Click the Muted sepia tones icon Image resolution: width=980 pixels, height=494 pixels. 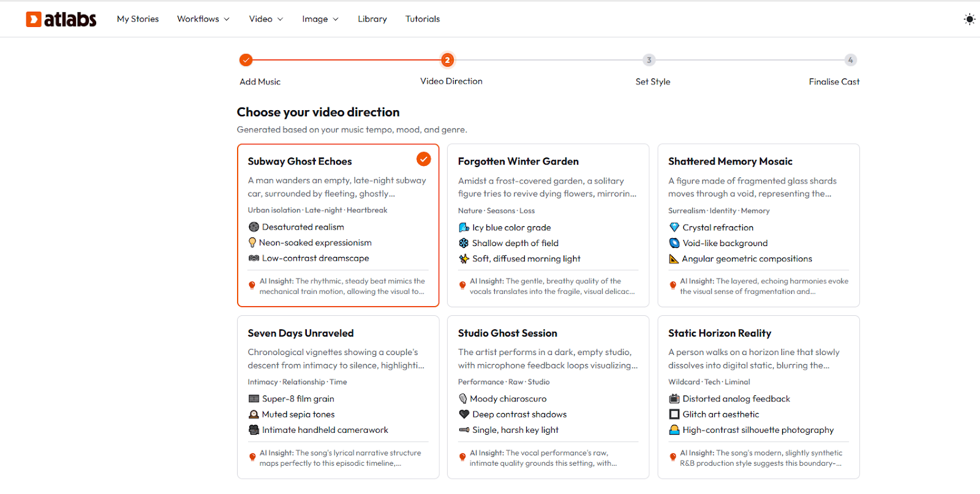(254, 414)
